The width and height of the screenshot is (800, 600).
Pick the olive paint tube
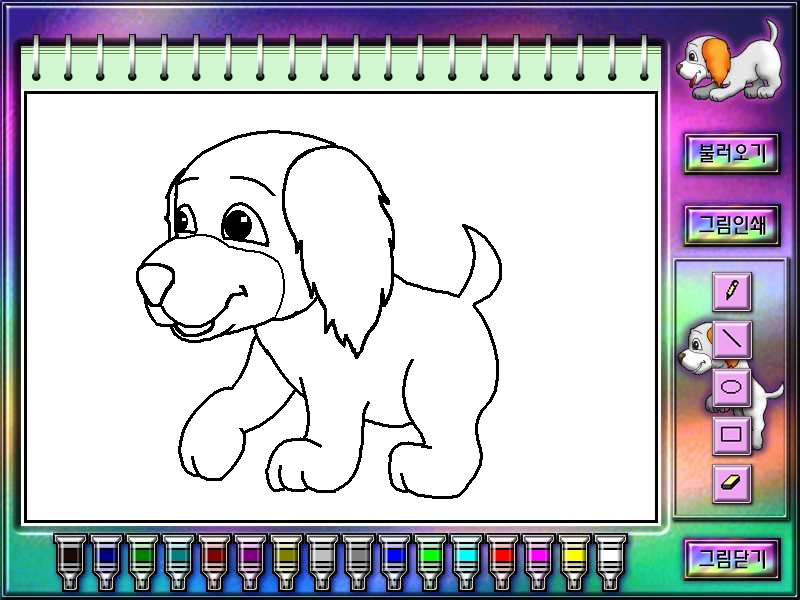pyautogui.click(x=286, y=562)
